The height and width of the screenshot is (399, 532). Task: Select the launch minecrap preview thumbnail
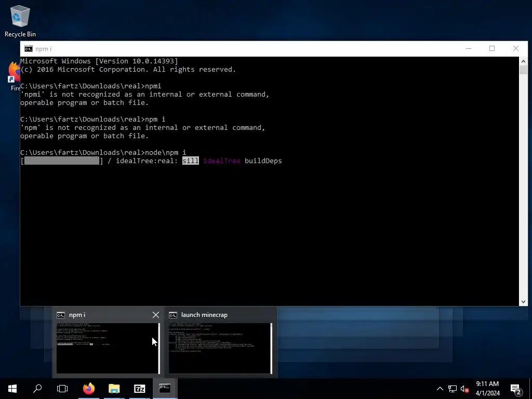220,348
